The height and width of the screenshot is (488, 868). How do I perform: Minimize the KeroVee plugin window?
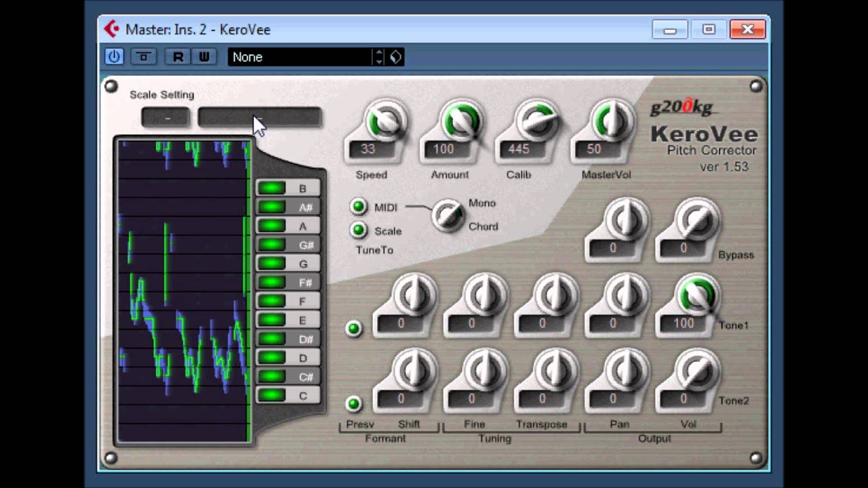click(670, 29)
